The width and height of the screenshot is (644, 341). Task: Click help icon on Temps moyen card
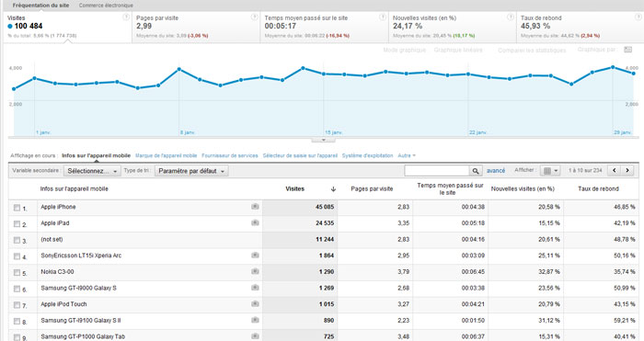383,17
